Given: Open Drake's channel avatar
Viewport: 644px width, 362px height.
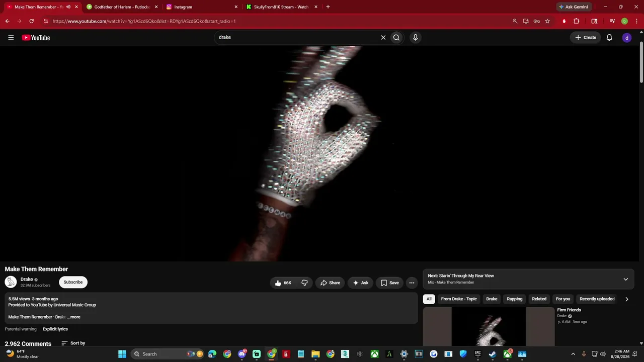Looking at the screenshot, I should point(11,282).
